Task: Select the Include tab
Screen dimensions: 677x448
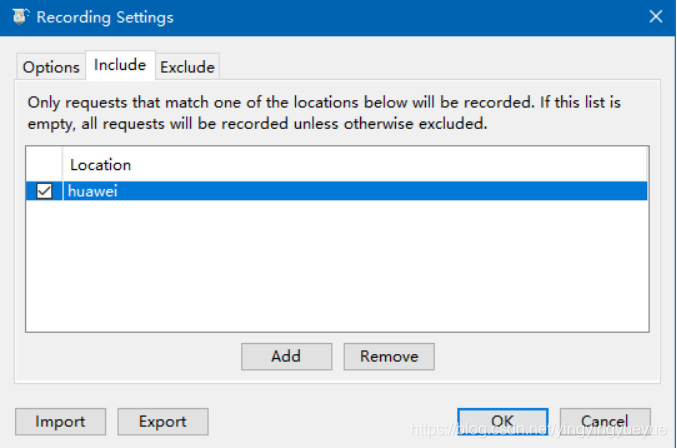Action: tap(120, 65)
